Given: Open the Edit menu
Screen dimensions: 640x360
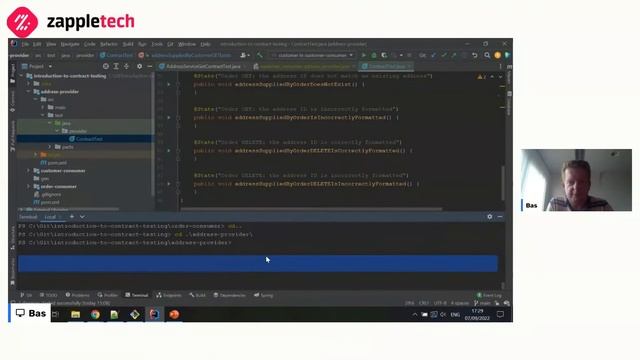Looking at the screenshot, I should (x=37, y=44).
